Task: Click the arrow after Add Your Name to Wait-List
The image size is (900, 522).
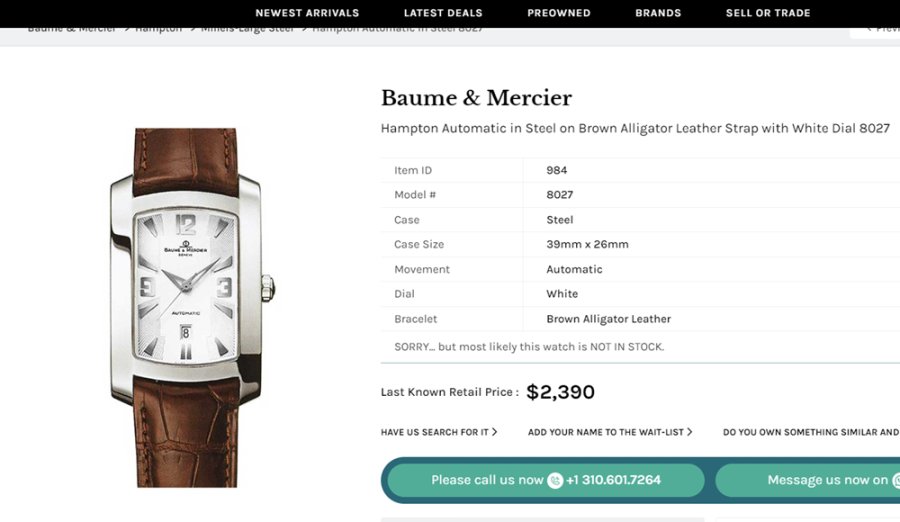Action: 689,432
